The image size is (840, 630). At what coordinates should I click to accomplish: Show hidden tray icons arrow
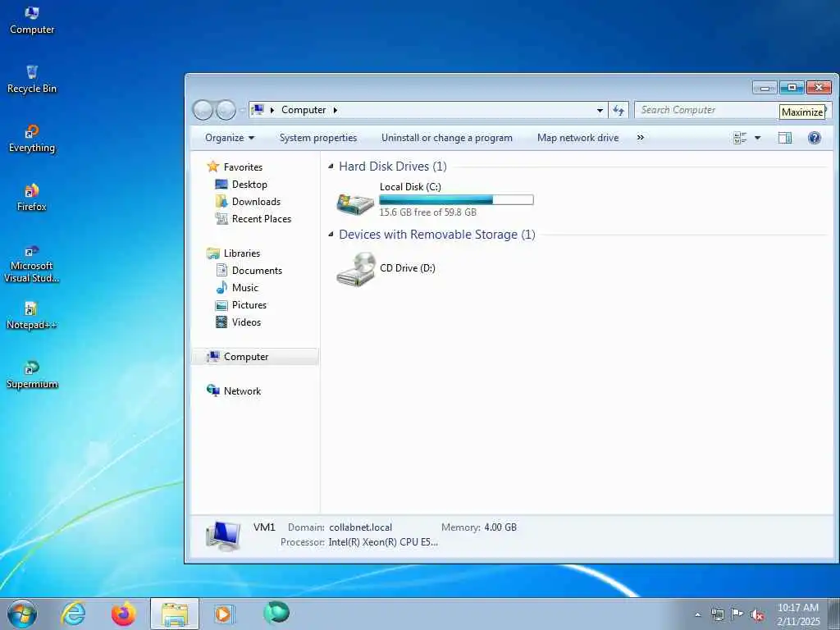click(697, 615)
